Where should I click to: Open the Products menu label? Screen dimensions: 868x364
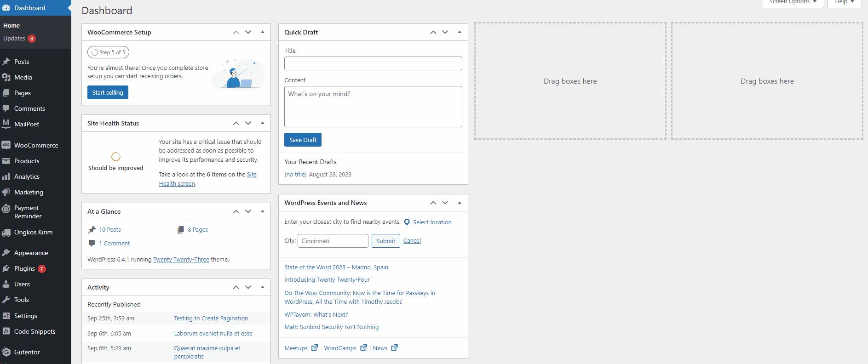pyautogui.click(x=27, y=161)
